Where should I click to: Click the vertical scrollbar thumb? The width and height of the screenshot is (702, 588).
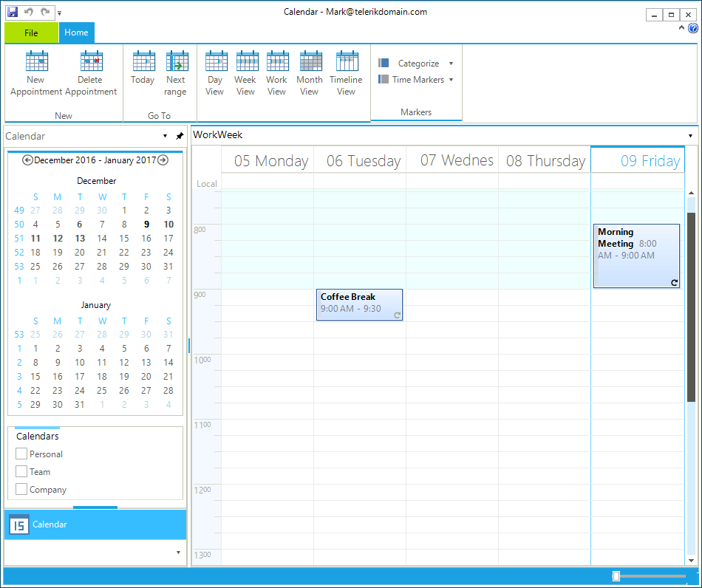[691, 307]
